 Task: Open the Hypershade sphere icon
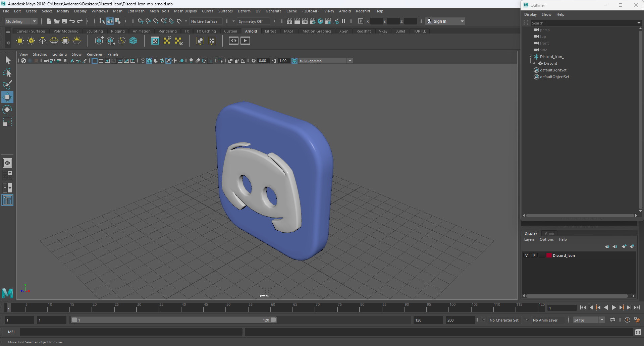pyautogui.click(x=320, y=21)
